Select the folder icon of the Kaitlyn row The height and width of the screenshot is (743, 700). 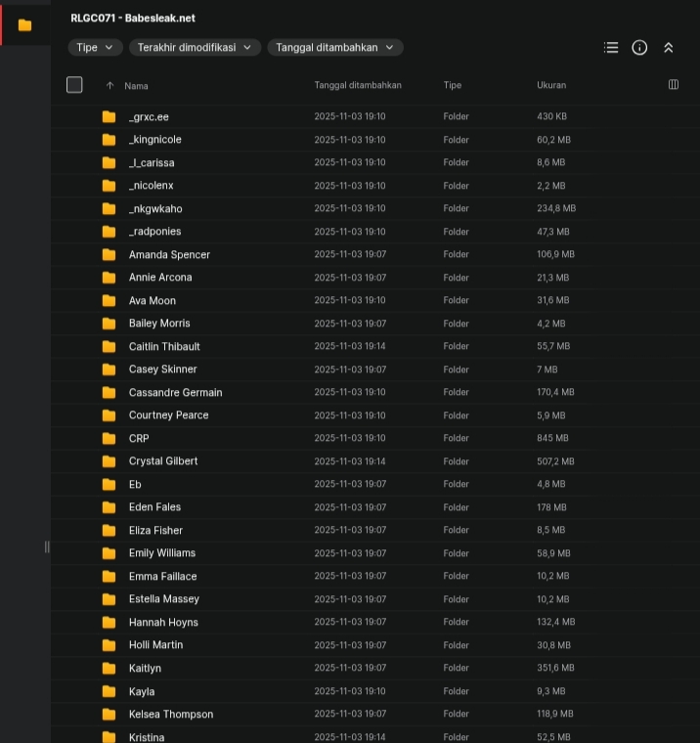click(109, 668)
